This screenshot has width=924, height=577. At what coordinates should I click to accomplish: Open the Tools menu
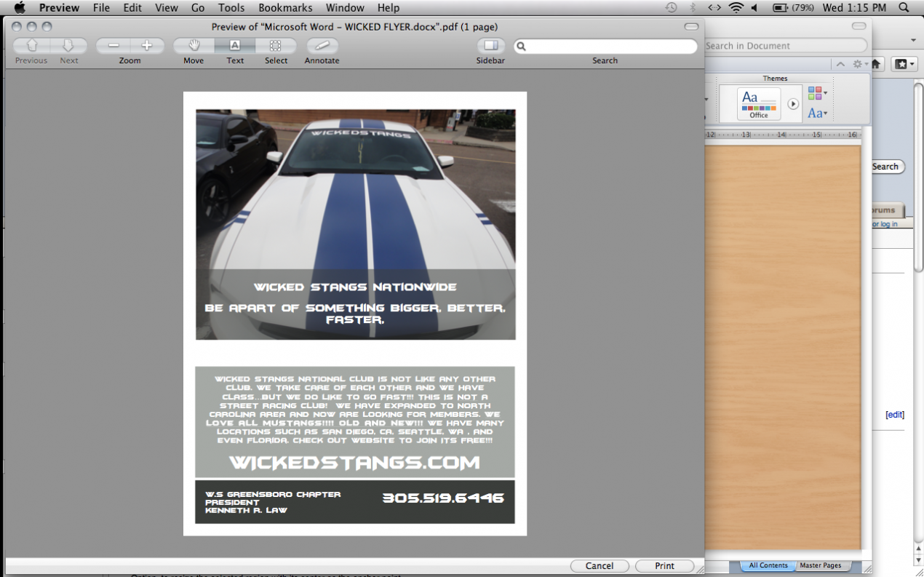pos(231,8)
